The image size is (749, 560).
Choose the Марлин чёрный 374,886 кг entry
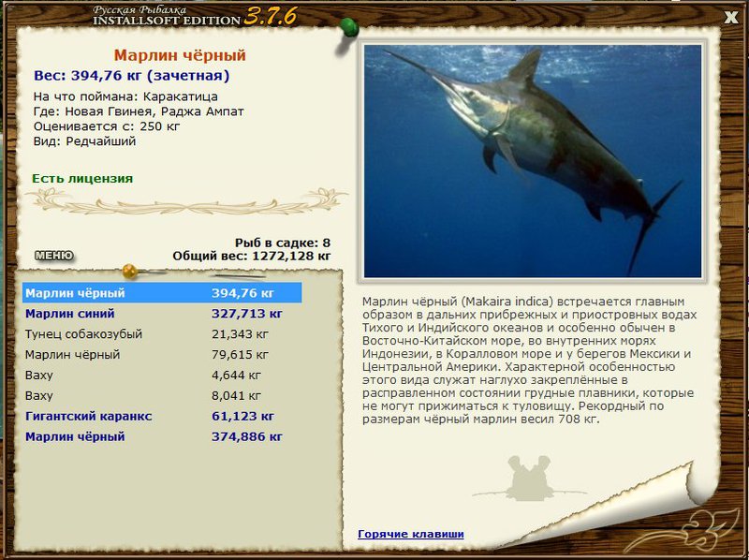[162, 436]
